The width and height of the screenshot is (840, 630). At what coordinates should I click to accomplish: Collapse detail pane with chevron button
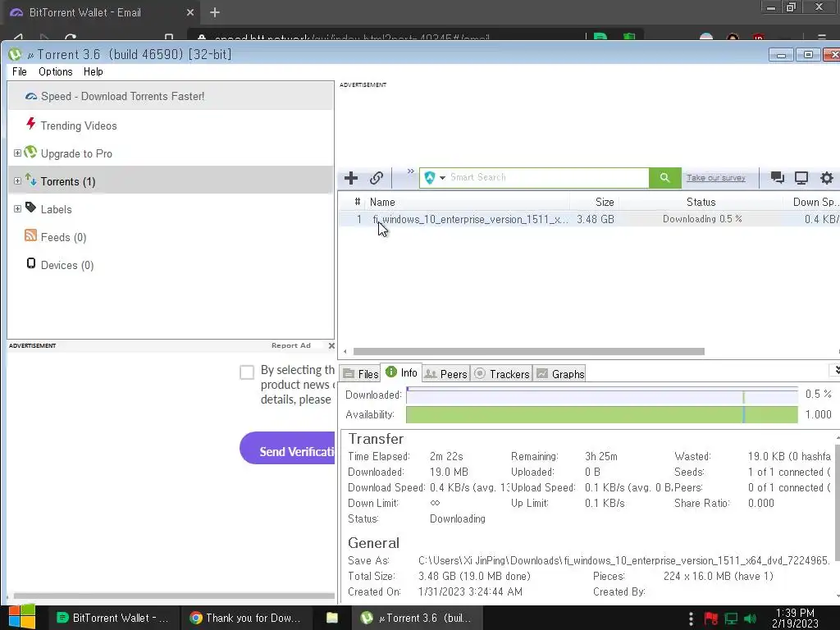[836, 370]
